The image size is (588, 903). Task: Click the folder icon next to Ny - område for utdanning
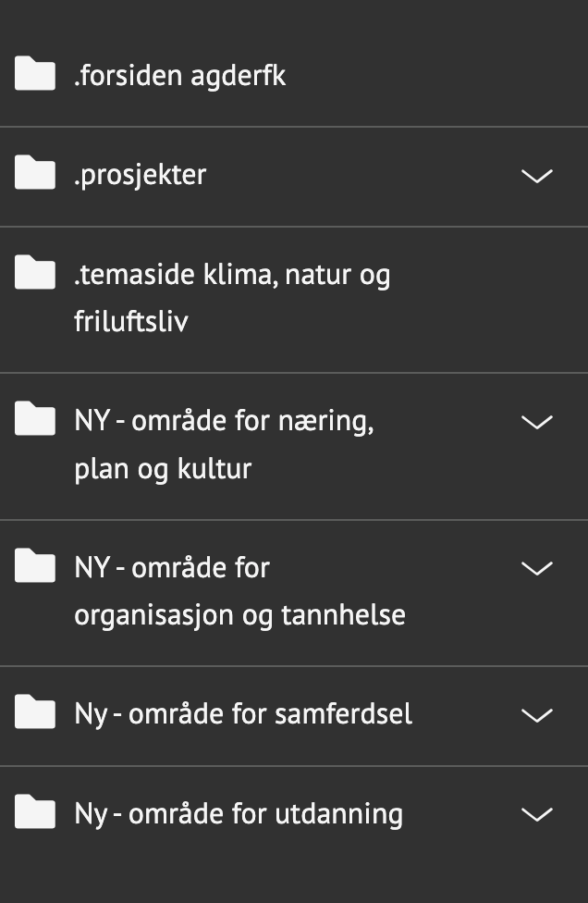tap(34, 812)
